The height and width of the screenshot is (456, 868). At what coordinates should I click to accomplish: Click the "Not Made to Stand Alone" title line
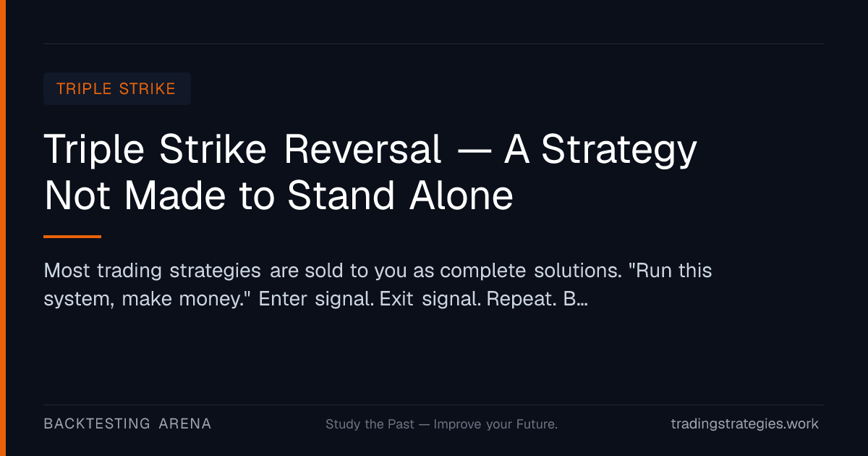(278, 196)
